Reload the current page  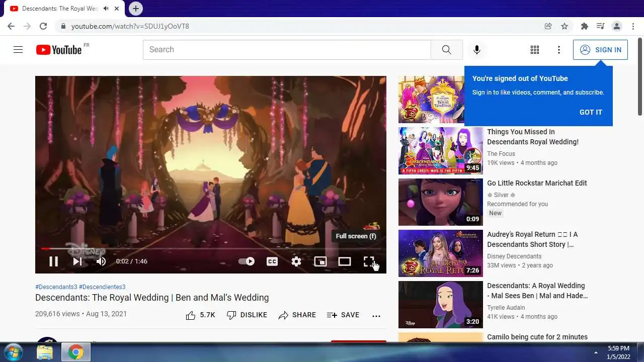tap(43, 26)
